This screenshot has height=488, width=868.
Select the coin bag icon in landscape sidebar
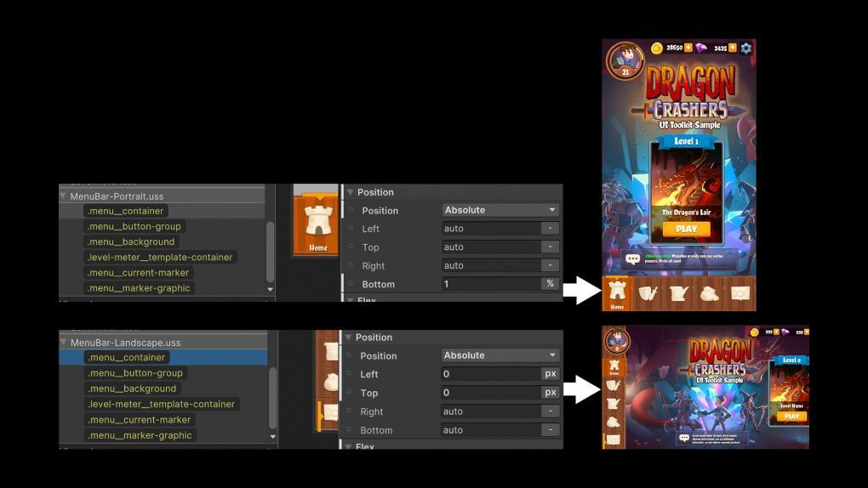pos(614,423)
